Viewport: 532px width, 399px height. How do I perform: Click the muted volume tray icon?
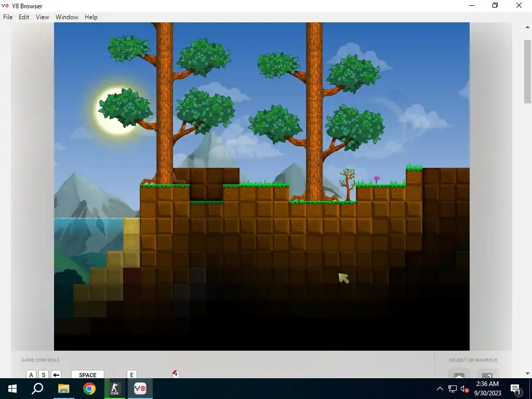464,389
